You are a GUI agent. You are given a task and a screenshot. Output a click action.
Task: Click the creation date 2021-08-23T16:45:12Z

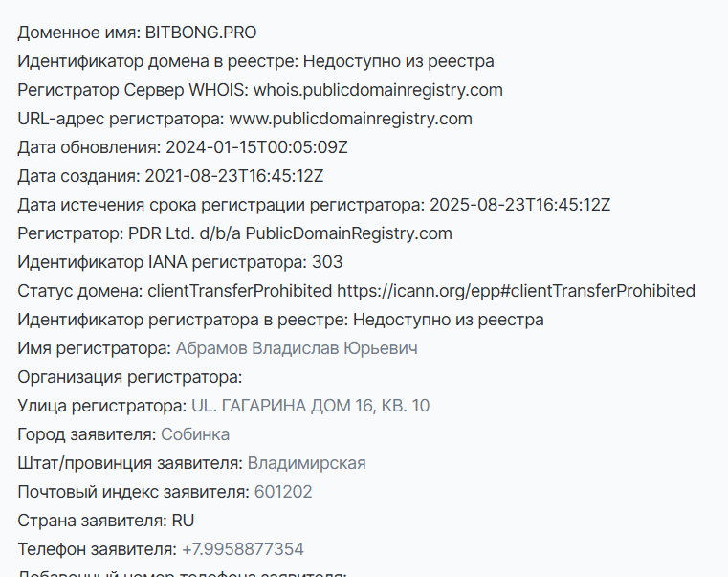(x=234, y=176)
